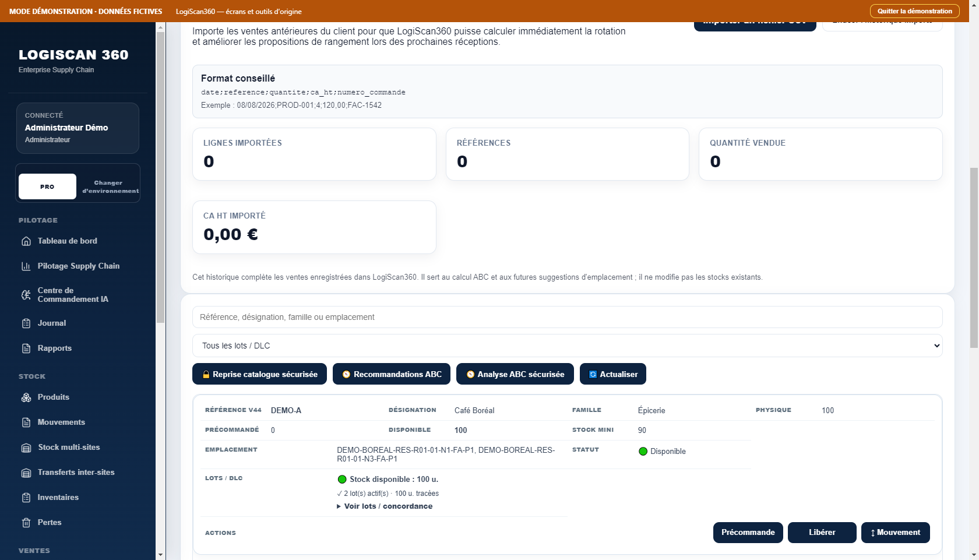Click clock icon on Analyse ABC sécurisée
979x560 pixels.
coord(470,374)
